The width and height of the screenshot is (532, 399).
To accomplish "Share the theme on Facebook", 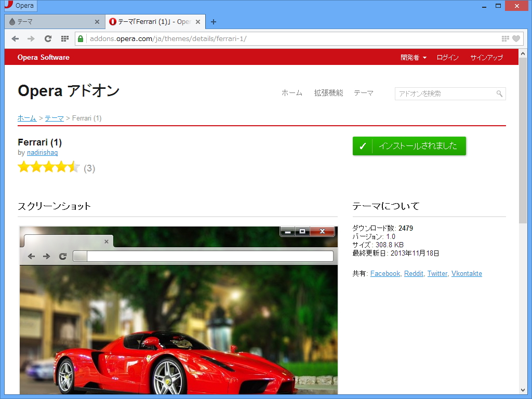I will pos(385,273).
